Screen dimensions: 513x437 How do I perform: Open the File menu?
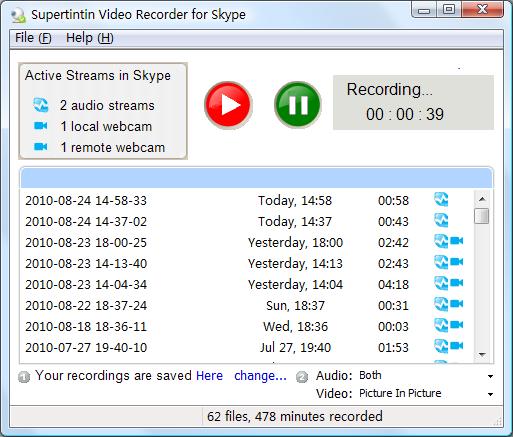(33, 38)
